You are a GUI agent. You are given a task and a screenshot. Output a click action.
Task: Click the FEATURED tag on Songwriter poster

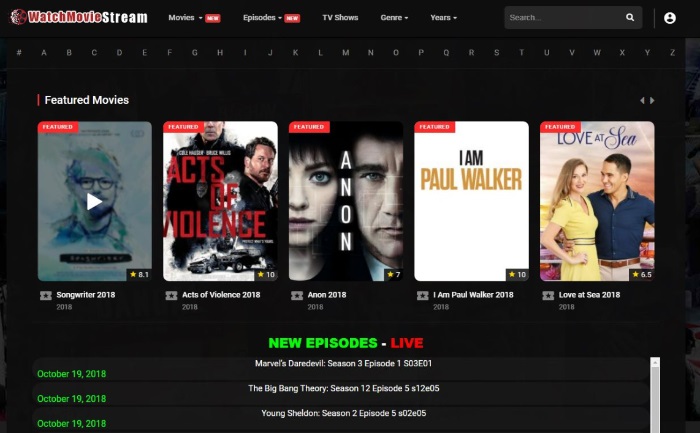pos(58,127)
